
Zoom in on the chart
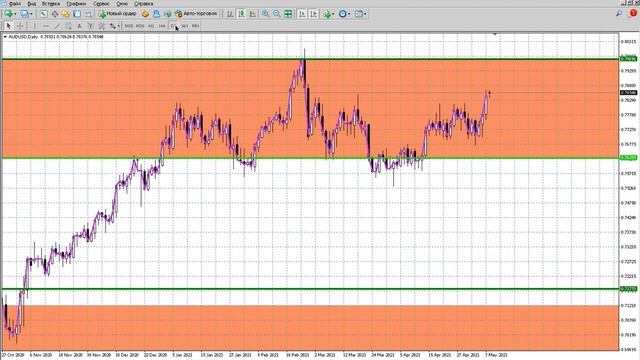(x=265, y=14)
